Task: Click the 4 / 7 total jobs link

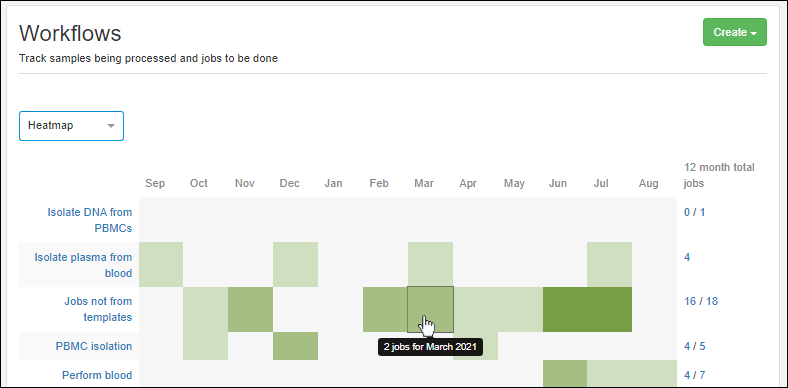Action: tap(695, 375)
